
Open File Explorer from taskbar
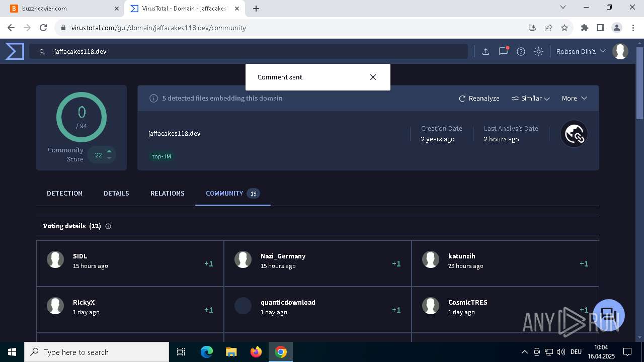[231, 352]
